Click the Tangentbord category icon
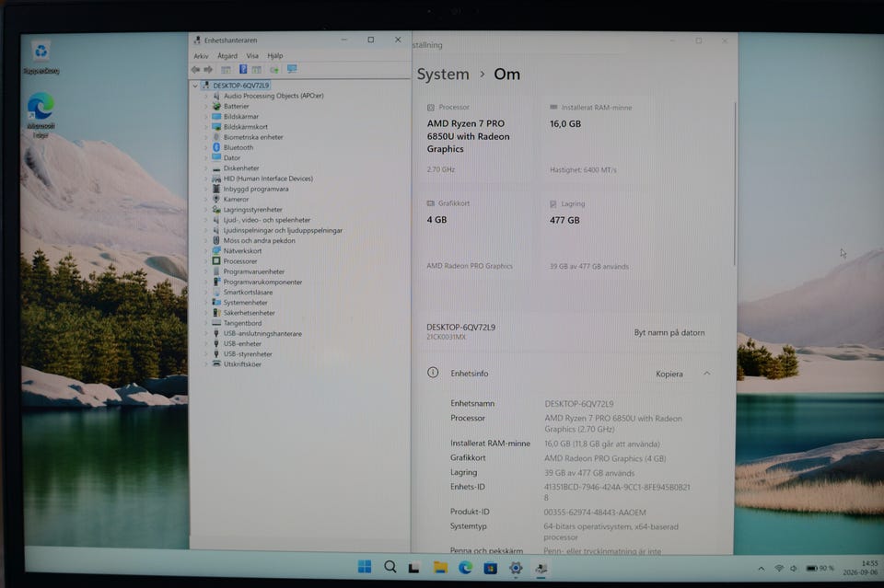884x588 pixels. point(216,323)
